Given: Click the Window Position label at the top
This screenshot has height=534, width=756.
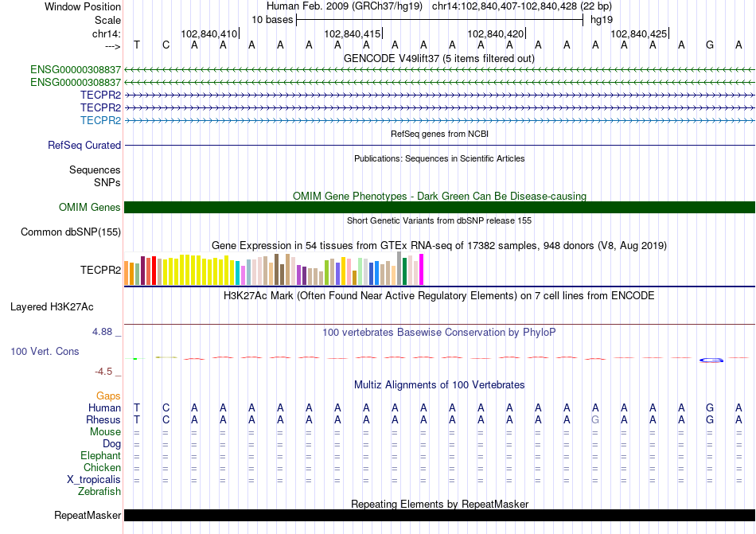Looking at the screenshot, I should [x=83, y=6].
